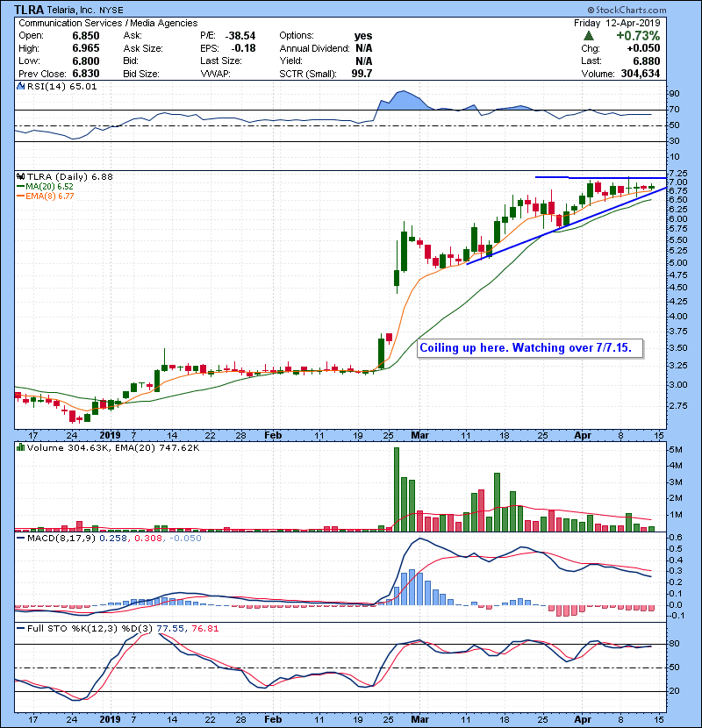Click Communication Services / Media Agencies sector text

tap(108, 23)
